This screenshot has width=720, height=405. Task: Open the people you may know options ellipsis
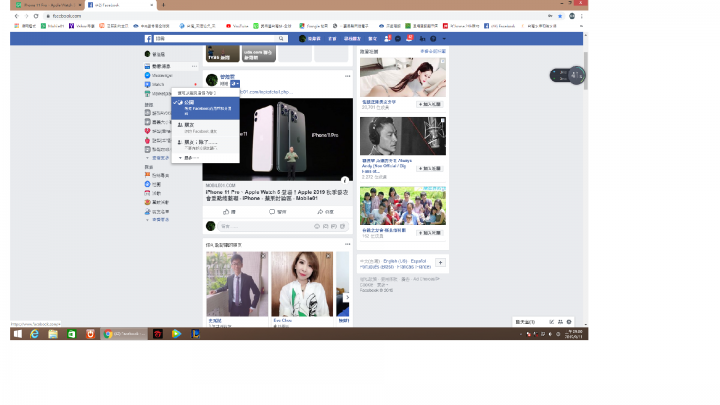pos(348,244)
